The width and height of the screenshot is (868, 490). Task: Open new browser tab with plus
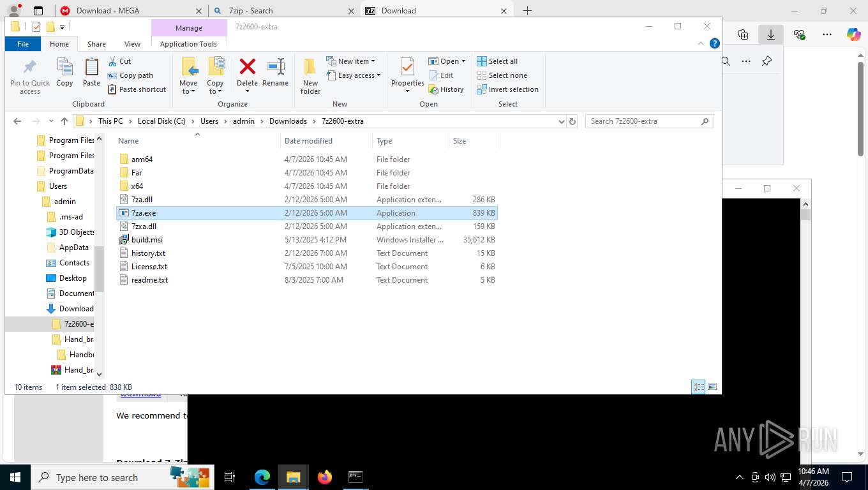point(527,11)
